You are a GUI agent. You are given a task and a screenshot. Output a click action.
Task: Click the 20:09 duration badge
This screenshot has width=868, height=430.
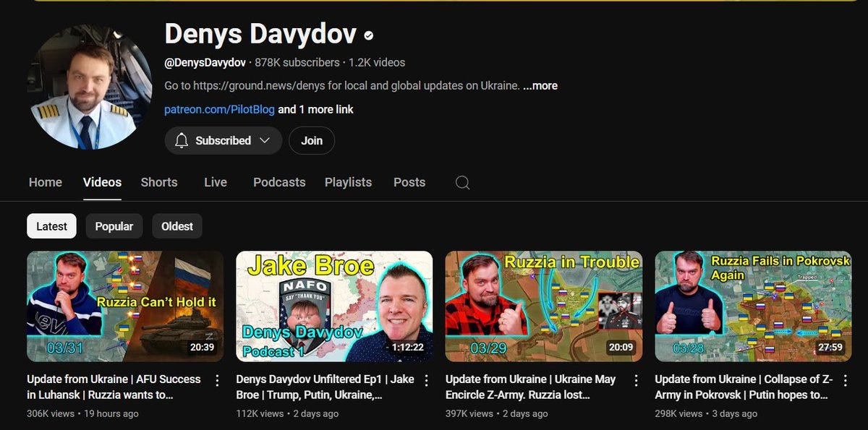pos(621,348)
